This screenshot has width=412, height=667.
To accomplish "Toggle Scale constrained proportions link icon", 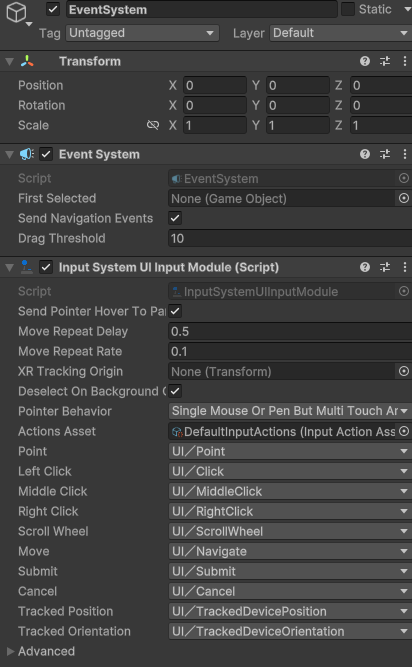I will point(153,125).
